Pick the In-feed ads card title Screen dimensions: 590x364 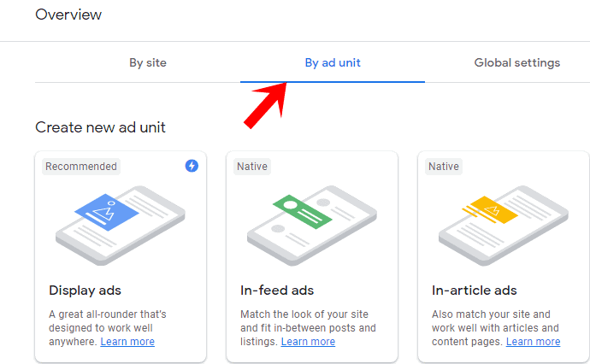pos(276,291)
